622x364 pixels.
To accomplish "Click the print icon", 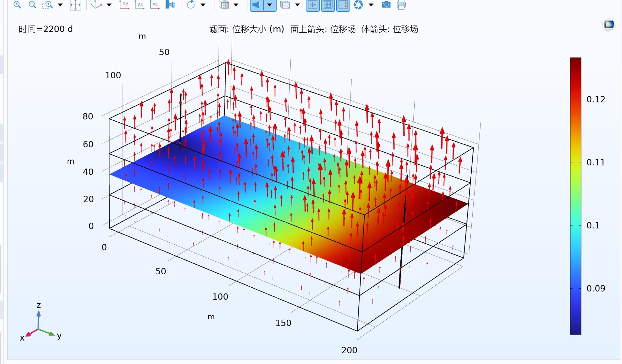I will [401, 5].
